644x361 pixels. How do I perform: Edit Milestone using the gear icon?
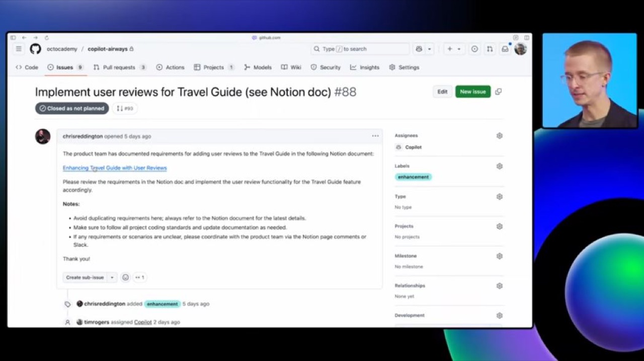coord(499,256)
